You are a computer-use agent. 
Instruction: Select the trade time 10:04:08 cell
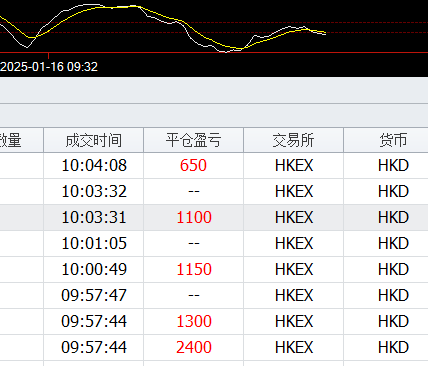[94, 165]
